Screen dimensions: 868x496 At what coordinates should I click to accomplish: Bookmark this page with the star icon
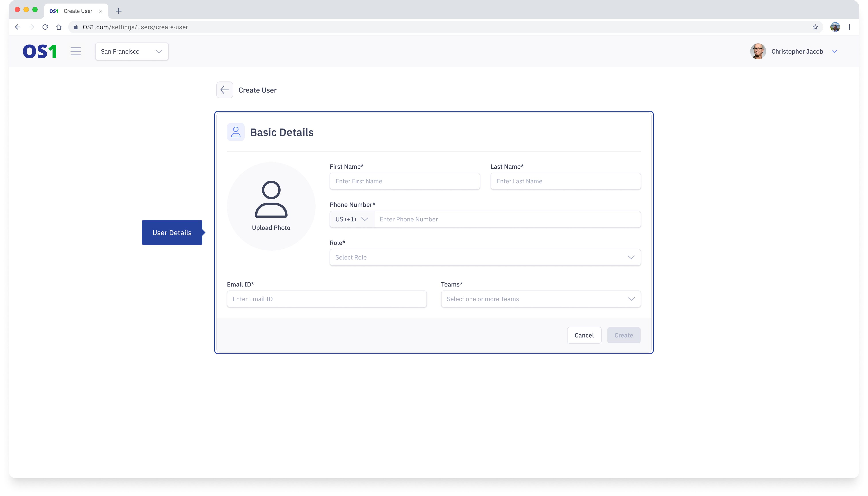click(815, 27)
